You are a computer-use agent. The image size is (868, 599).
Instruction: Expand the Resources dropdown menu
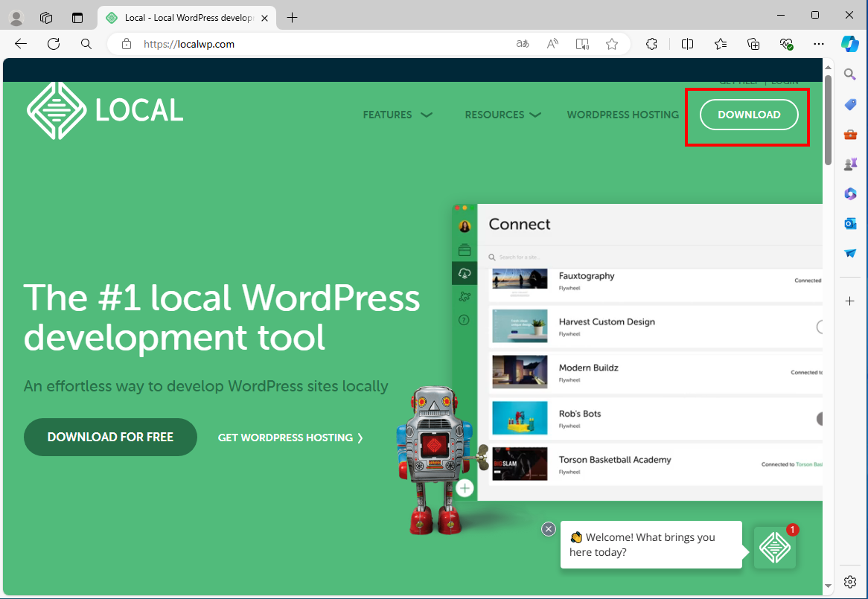(x=502, y=115)
